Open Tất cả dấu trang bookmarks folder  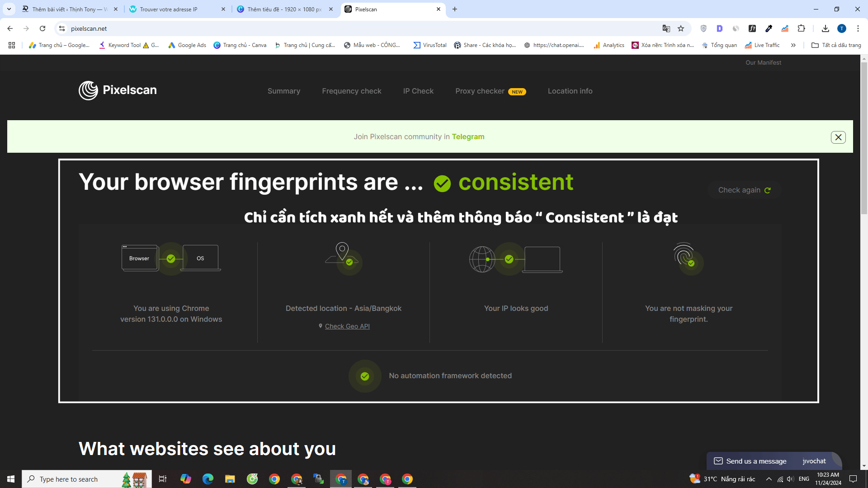coord(836,45)
